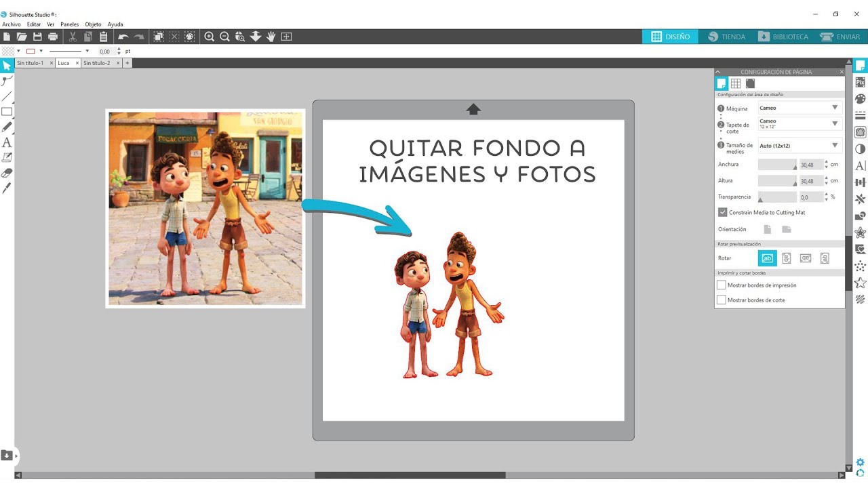Click the Print icon in the toolbar

[x=53, y=37]
